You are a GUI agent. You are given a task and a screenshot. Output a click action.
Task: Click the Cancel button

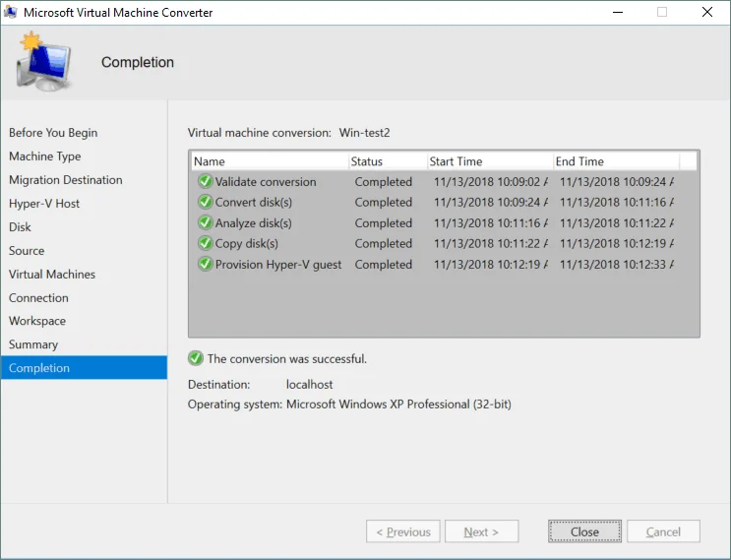point(663,531)
